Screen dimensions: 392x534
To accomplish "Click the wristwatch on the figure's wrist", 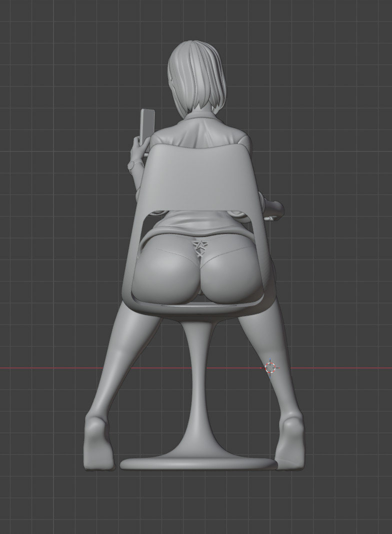I will point(131,166).
